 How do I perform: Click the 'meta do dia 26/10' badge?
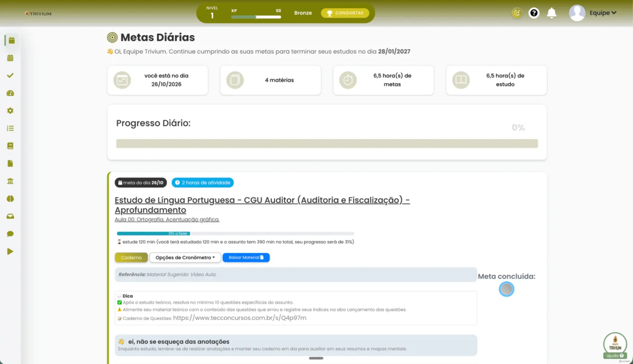click(141, 183)
